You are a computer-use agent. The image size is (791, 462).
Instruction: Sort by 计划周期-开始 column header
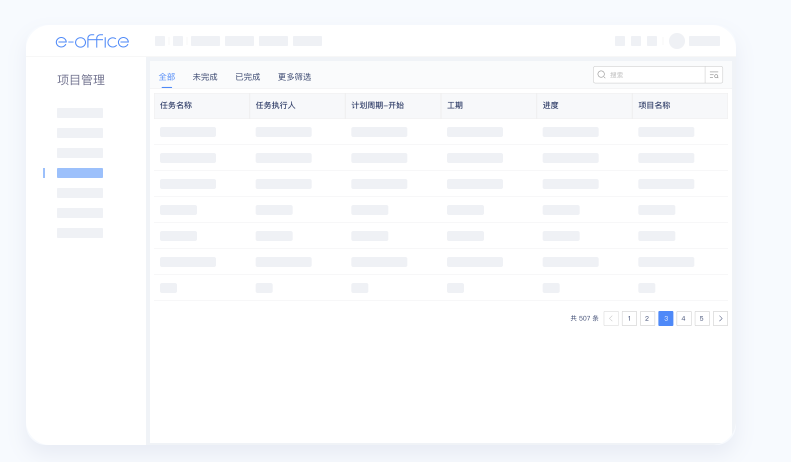click(x=377, y=105)
